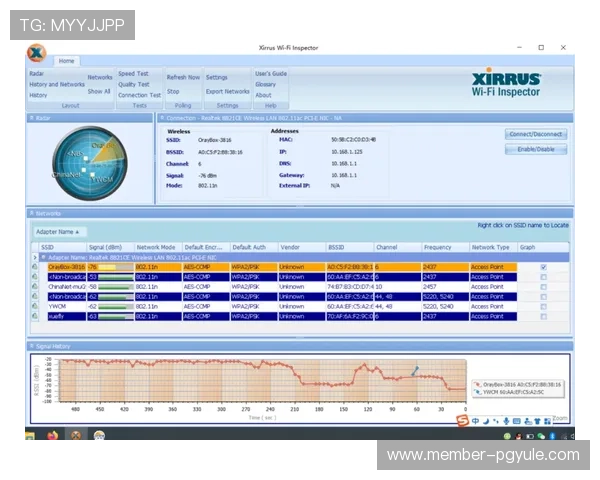Click Export Networks

[x=228, y=91]
